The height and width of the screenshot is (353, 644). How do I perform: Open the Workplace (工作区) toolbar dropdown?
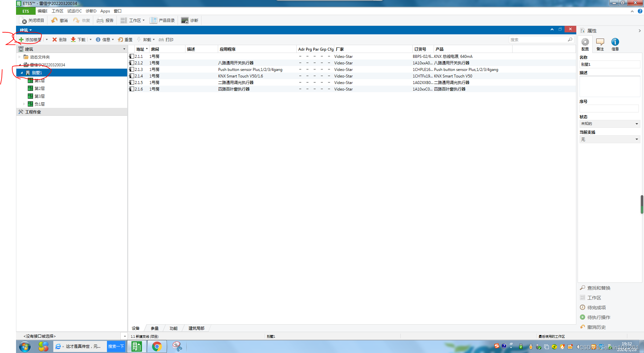143,20
